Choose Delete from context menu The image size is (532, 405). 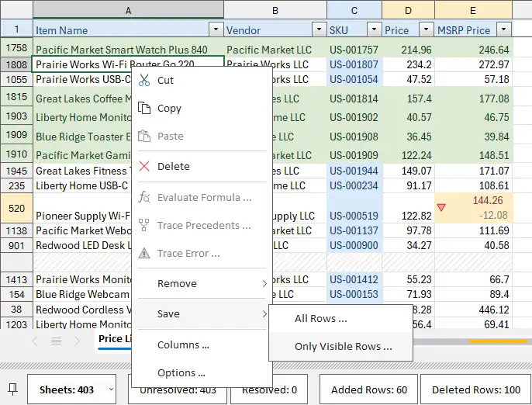point(202,166)
